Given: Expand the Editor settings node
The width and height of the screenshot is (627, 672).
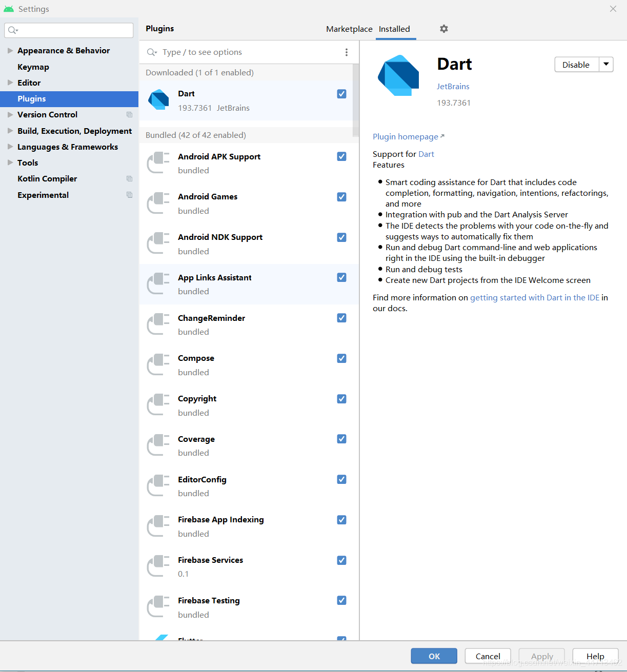Looking at the screenshot, I should coord(10,83).
